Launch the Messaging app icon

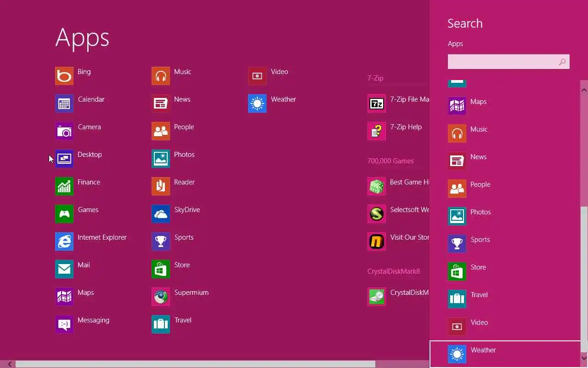coord(64,324)
